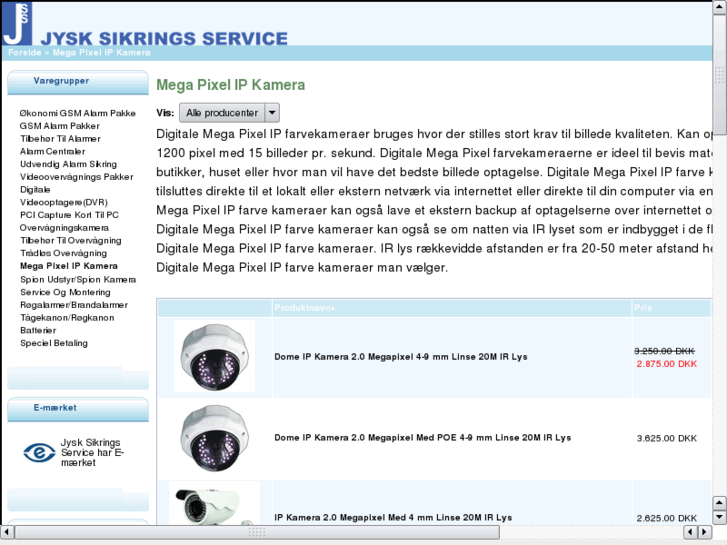Open GSM Alarm Pakker category
The height and width of the screenshot is (545, 727).
(x=59, y=126)
